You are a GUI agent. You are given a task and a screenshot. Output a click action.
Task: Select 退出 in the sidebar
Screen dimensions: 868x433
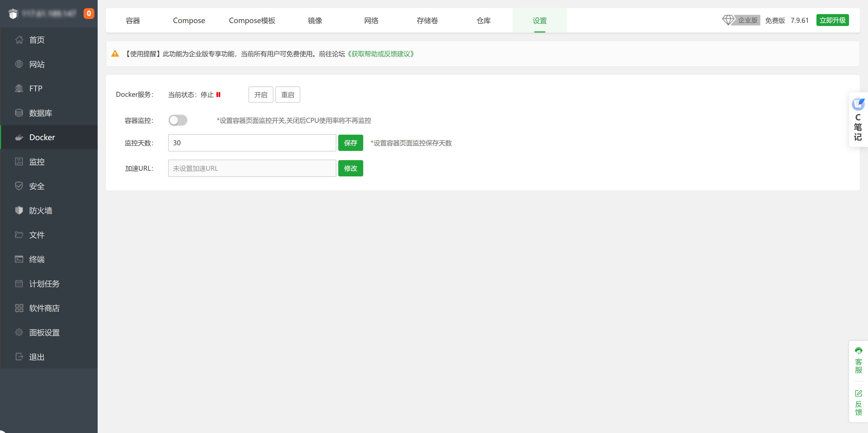[x=49, y=357]
